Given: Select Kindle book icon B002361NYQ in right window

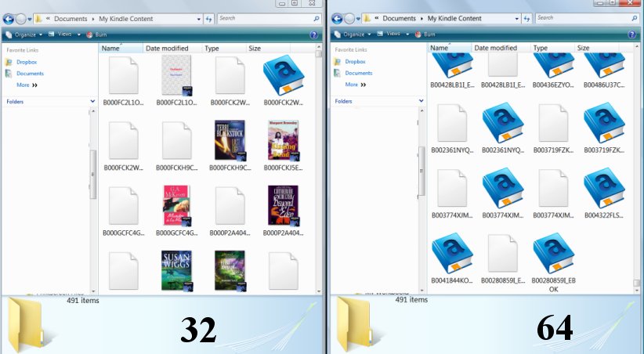Looking at the screenshot, I should pyautogui.click(x=503, y=122).
